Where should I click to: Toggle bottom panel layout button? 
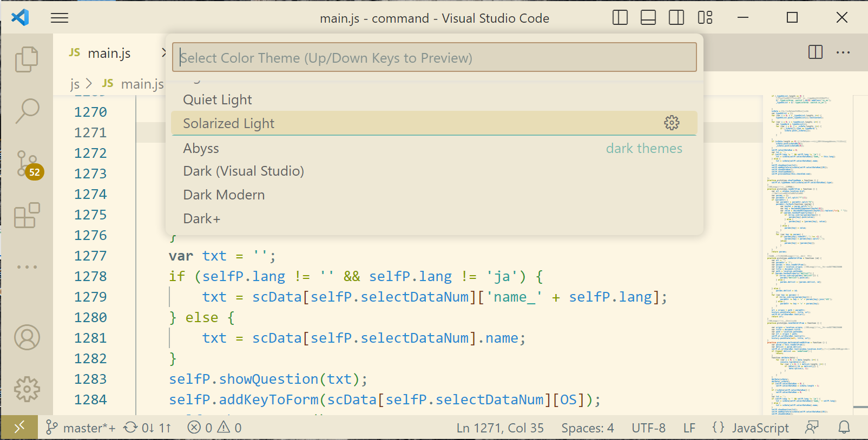648,18
